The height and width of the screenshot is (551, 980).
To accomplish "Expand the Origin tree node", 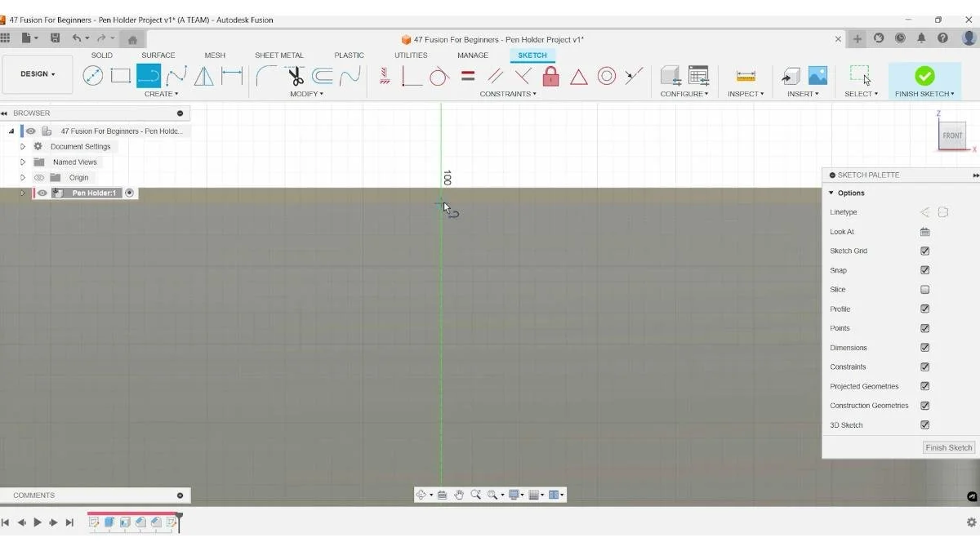I will [x=23, y=178].
